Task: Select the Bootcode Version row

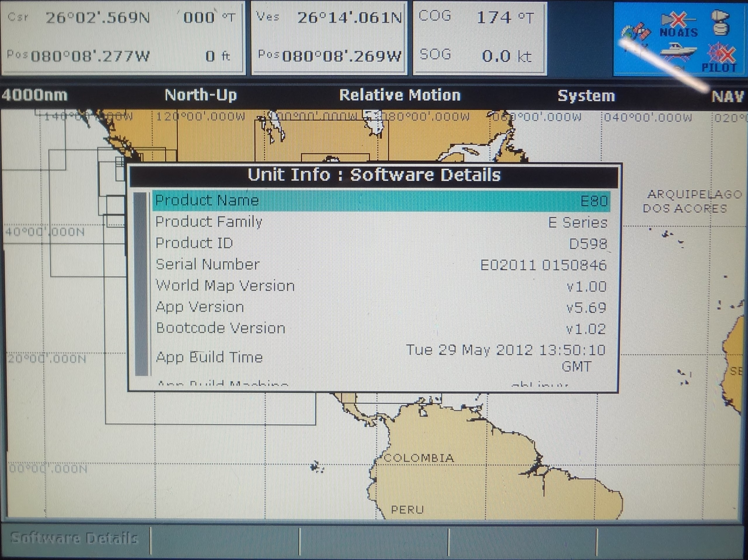Action: click(x=381, y=328)
